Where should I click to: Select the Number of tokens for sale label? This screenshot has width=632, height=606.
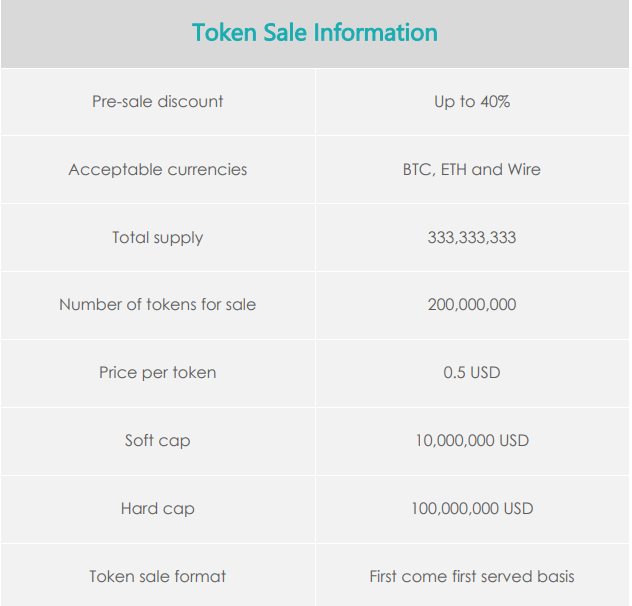tap(158, 305)
